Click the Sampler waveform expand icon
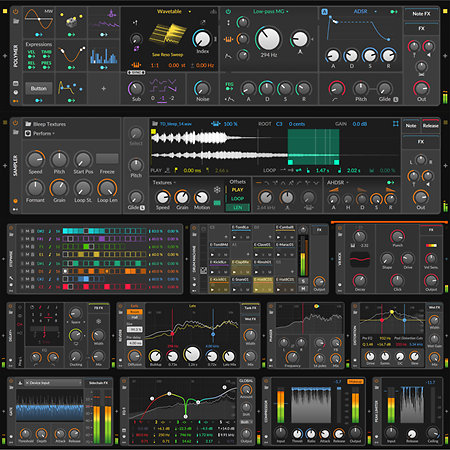The image size is (450, 450). click(x=396, y=124)
